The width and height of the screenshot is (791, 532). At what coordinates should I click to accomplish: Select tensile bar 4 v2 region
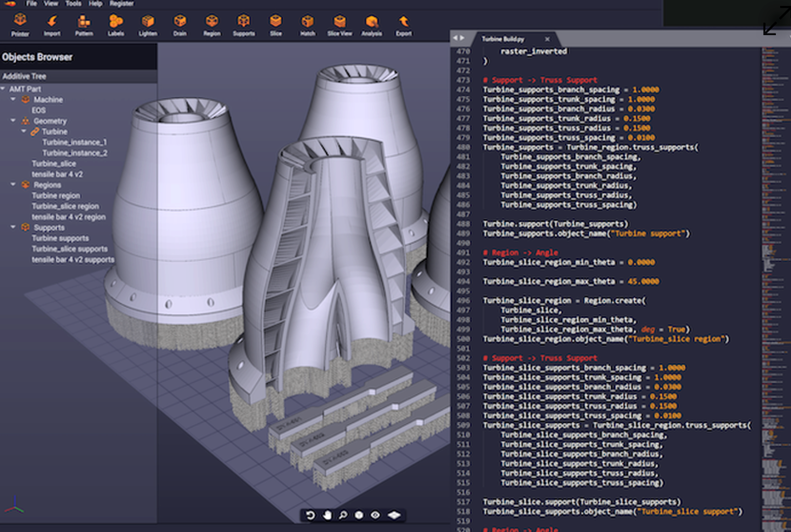tap(69, 217)
